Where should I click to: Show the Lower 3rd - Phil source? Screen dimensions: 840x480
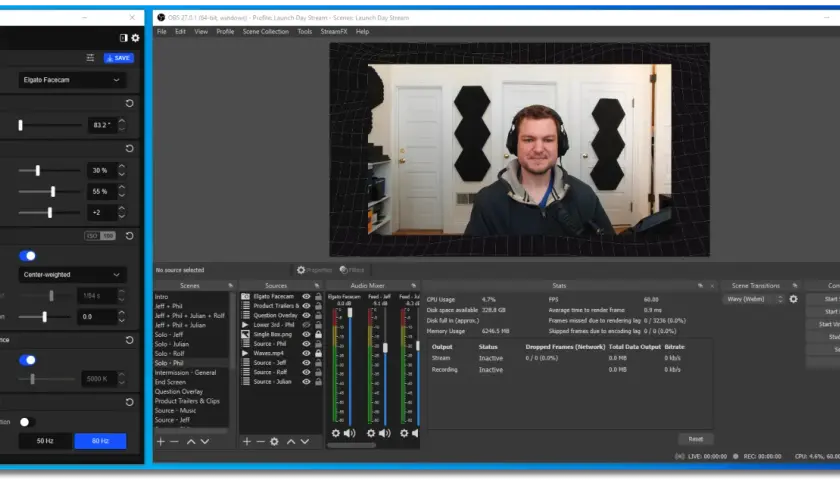pos(306,325)
